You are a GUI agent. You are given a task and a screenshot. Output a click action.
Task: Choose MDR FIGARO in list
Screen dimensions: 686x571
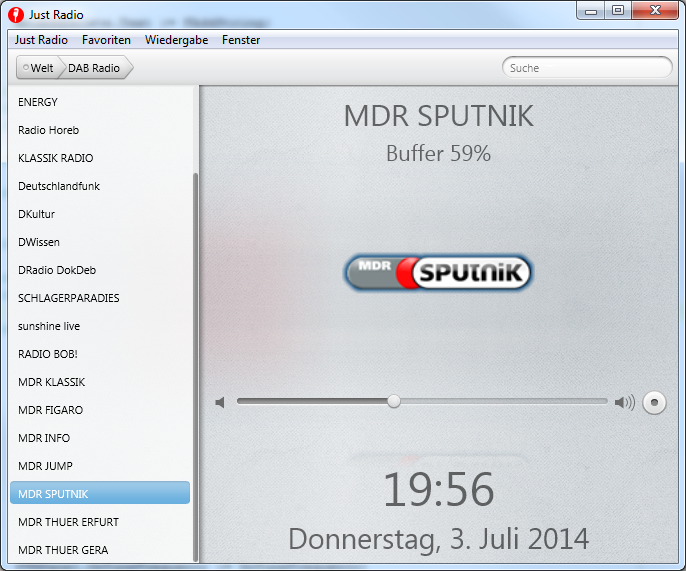(x=100, y=410)
